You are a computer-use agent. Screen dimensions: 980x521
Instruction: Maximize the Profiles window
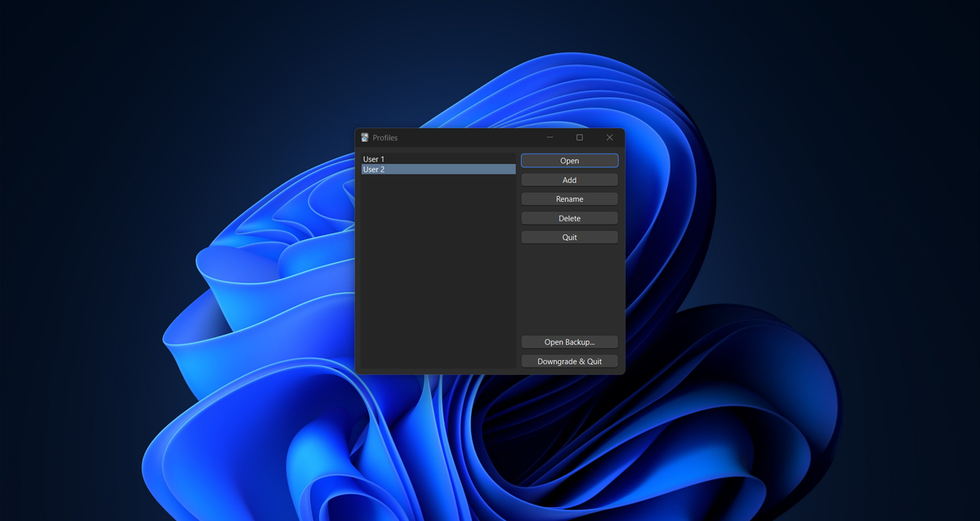(x=580, y=137)
